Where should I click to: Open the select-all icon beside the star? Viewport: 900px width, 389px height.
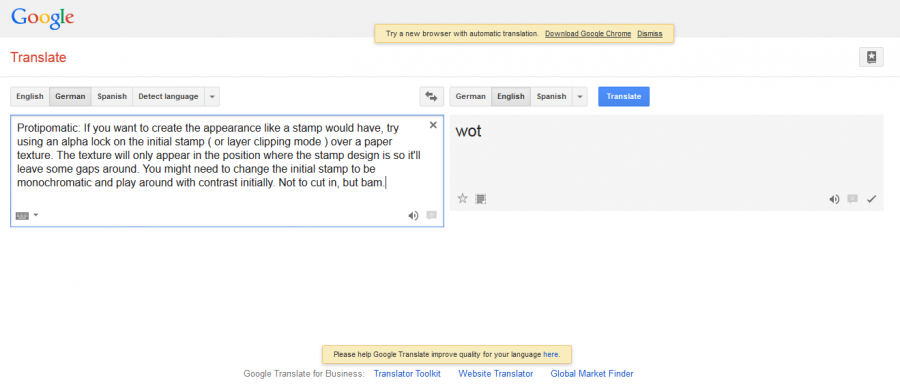[x=480, y=199]
